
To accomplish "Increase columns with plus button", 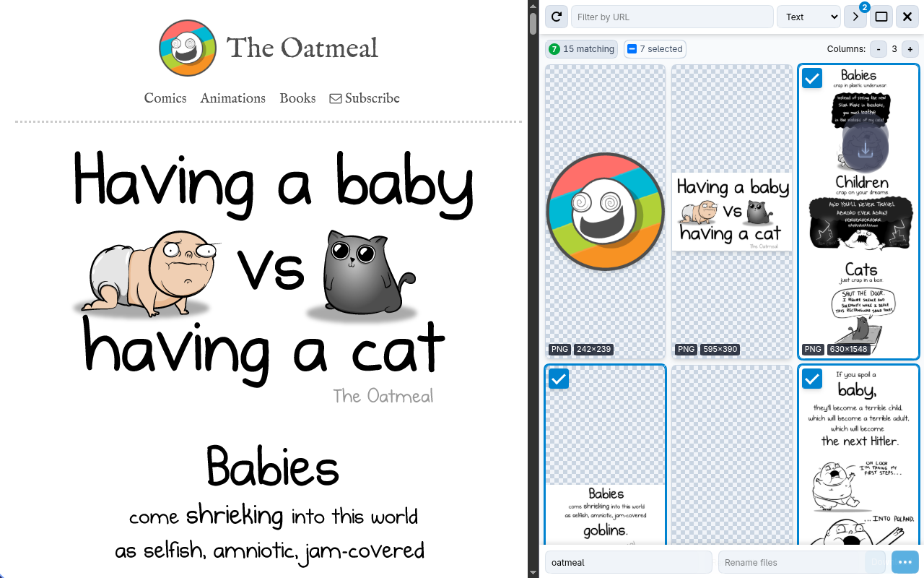I will [910, 49].
